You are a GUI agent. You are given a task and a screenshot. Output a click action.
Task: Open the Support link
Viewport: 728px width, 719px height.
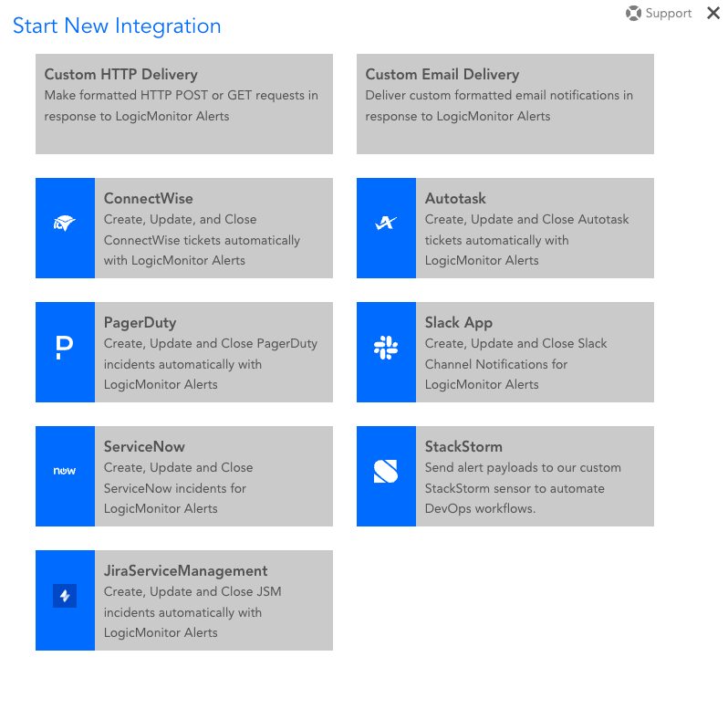(659, 13)
